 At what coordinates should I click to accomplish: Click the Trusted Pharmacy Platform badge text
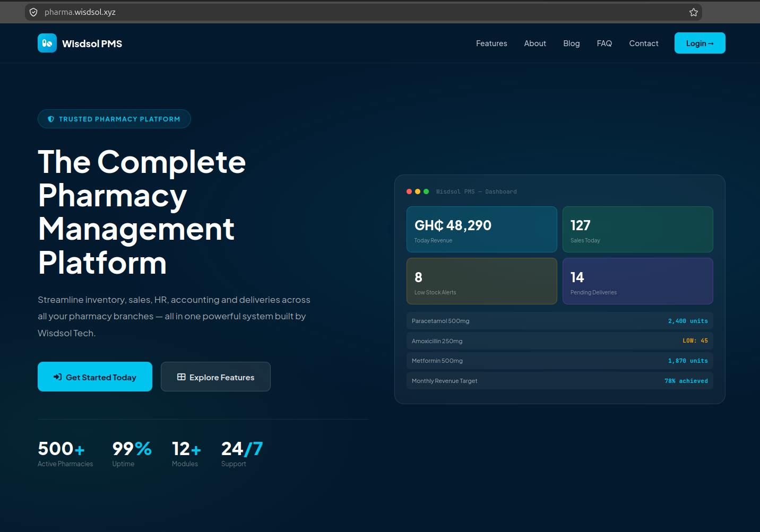tap(119, 119)
